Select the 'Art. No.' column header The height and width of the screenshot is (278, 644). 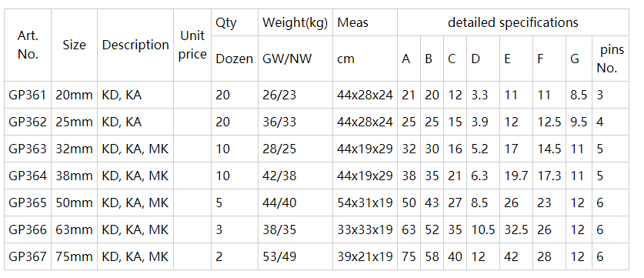pyautogui.click(x=28, y=45)
